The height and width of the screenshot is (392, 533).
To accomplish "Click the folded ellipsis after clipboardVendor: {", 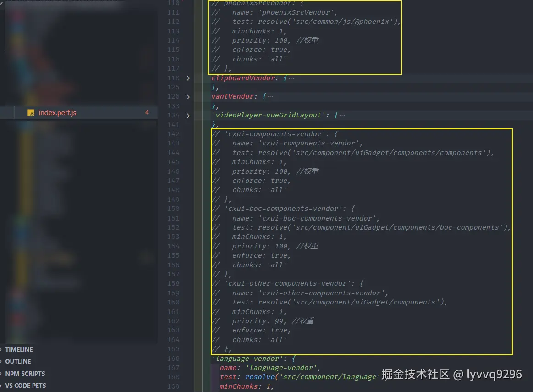I will [291, 78].
